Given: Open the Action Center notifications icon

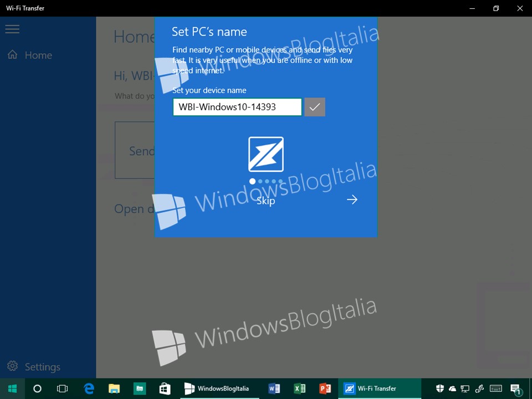Looking at the screenshot, I should (516, 389).
